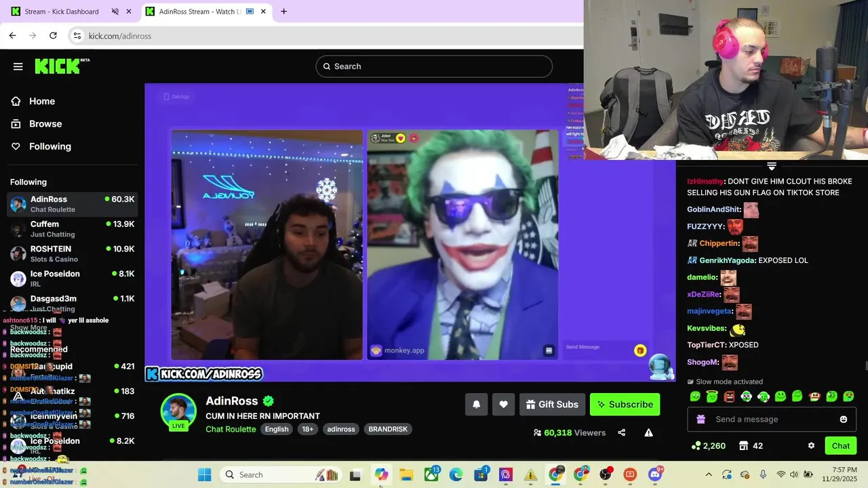Screen dimensions: 868x488
Task: Click the Kick logo
Action: 62,66
